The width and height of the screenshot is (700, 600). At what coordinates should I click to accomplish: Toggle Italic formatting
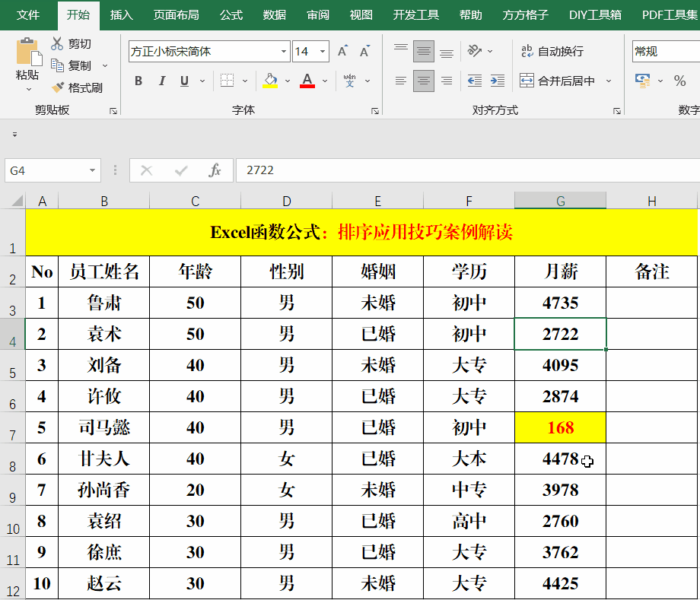pyautogui.click(x=161, y=81)
